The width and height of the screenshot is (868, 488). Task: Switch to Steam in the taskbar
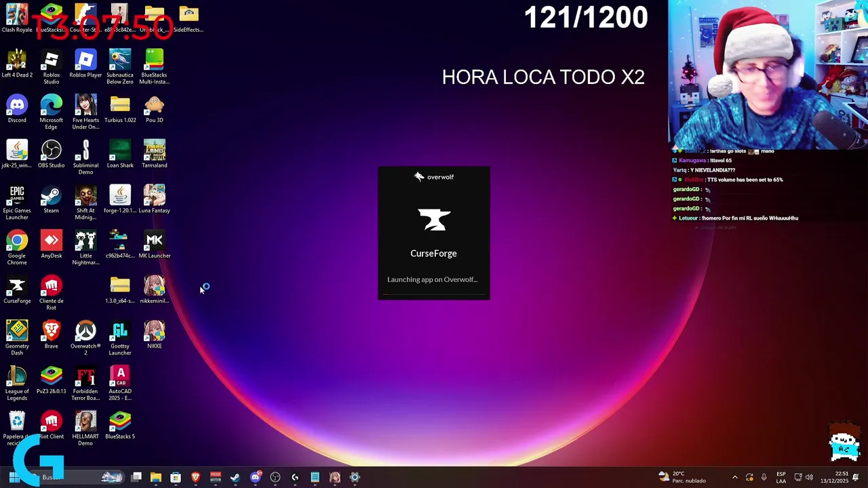pyautogui.click(x=235, y=477)
